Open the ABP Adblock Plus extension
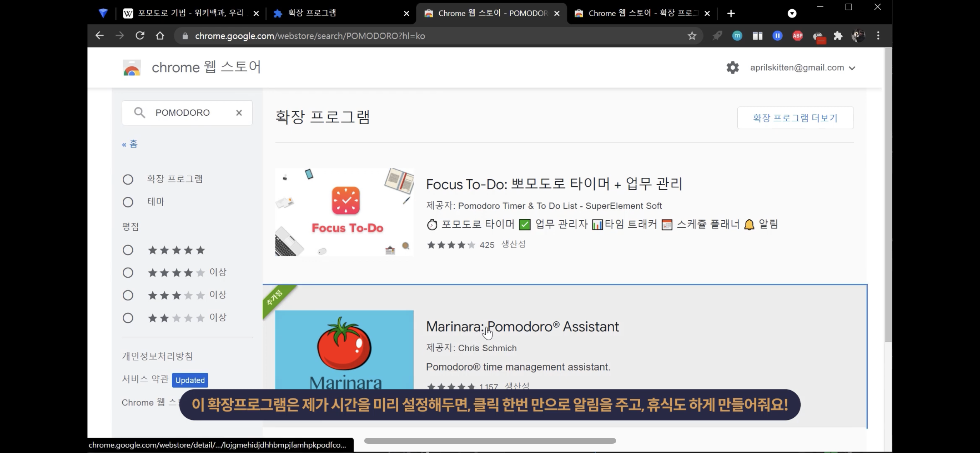The width and height of the screenshot is (980, 453). click(x=797, y=36)
